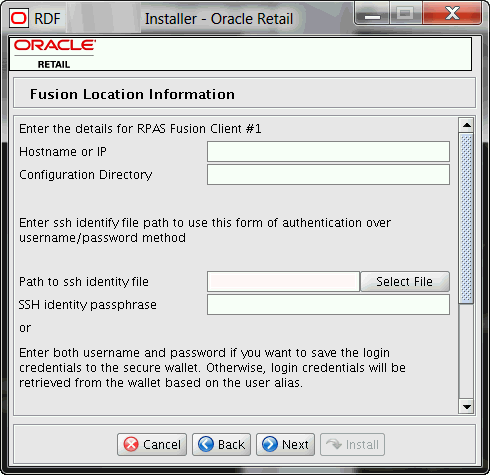Proceed with the Next button
This screenshot has width=490, height=475.
pos(285,444)
